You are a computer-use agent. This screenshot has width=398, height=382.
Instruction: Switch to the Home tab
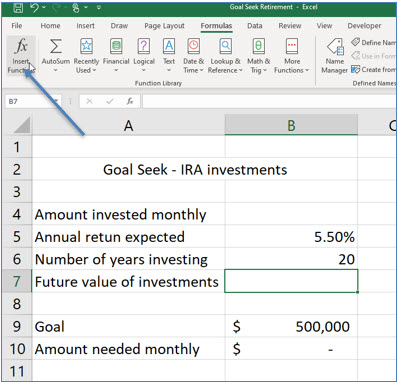pos(50,26)
